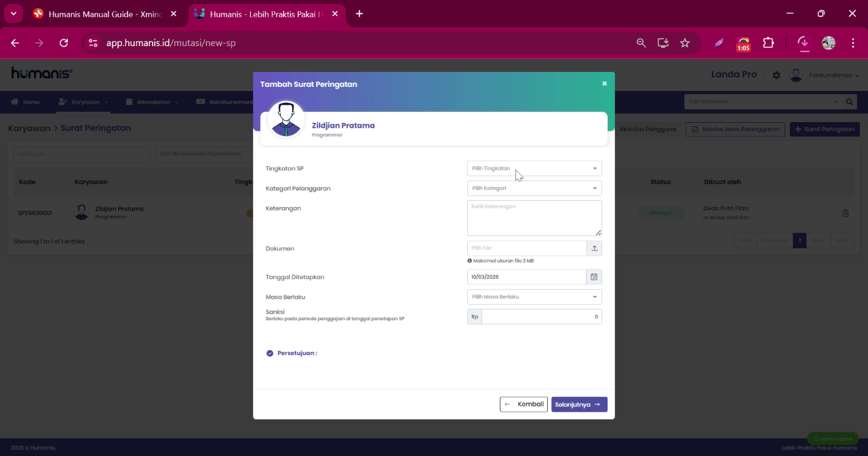Open the Reimbursement menu
The height and width of the screenshot is (456, 868).
click(224, 102)
